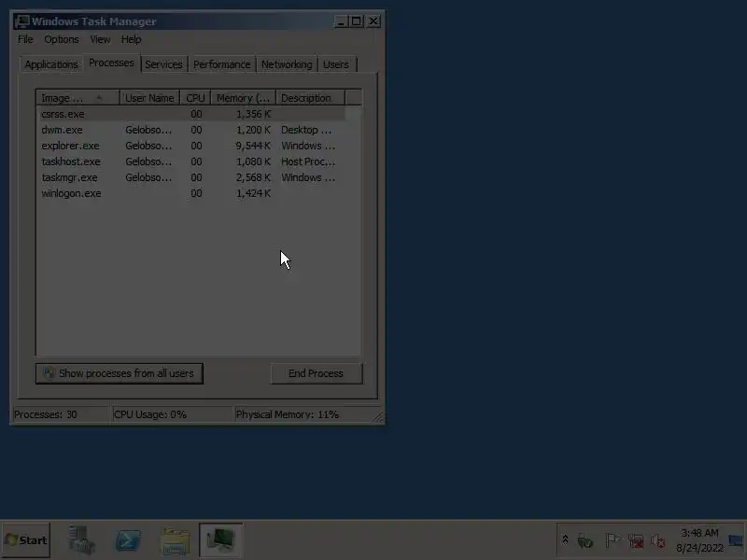This screenshot has height=560, width=747.
Task: Launch PowerShell from the taskbar
Action: 128,540
